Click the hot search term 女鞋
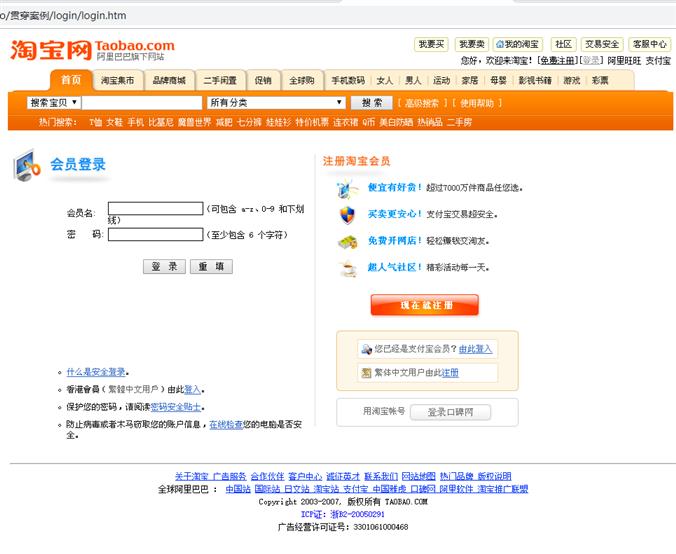The image size is (676, 554). [x=115, y=122]
